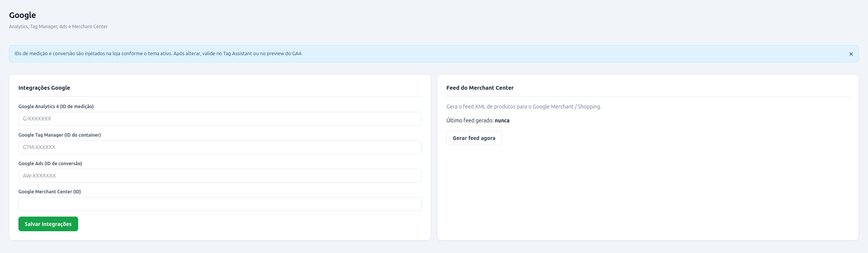Screen dimensions: 868x253
Task: Click the Feed do Merchant Center title
Action: pos(480,88)
